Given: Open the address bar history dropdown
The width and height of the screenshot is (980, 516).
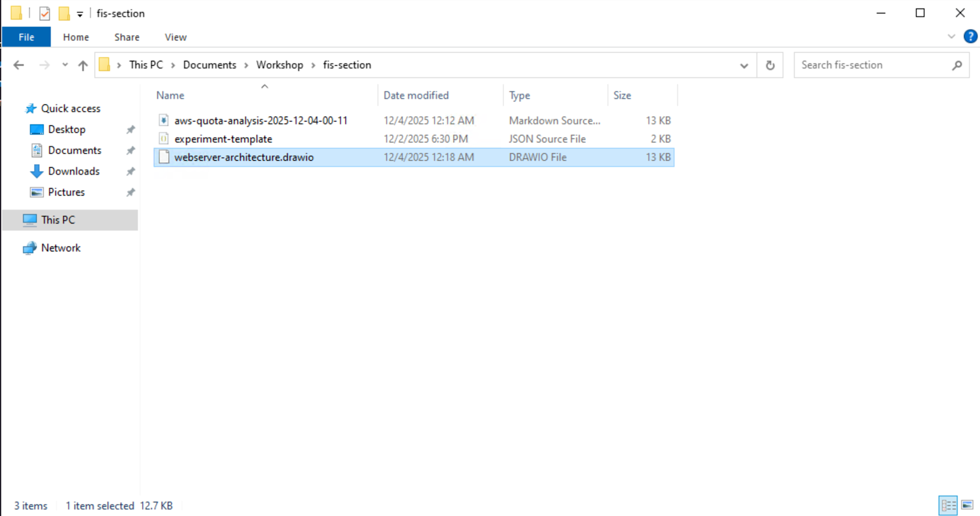Looking at the screenshot, I should 744,65.
